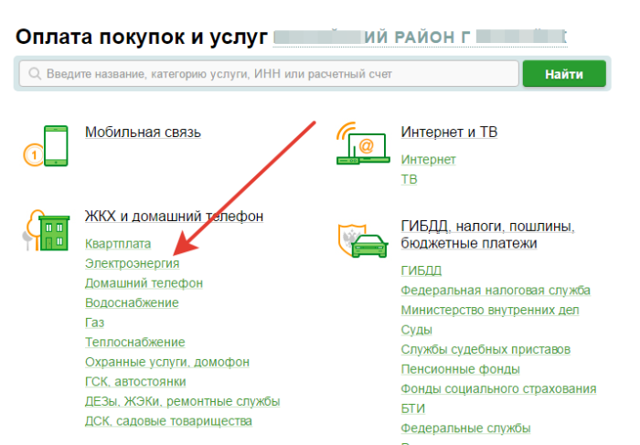Screen dimensions: 640x445
Task: Select the Суды link
Action: coord(416,329)
